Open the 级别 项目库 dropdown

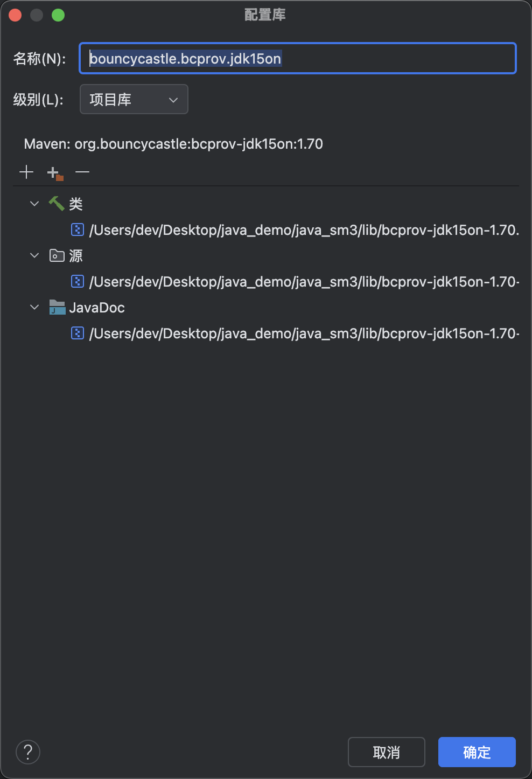pyautogui.click(x=134, y=99)
